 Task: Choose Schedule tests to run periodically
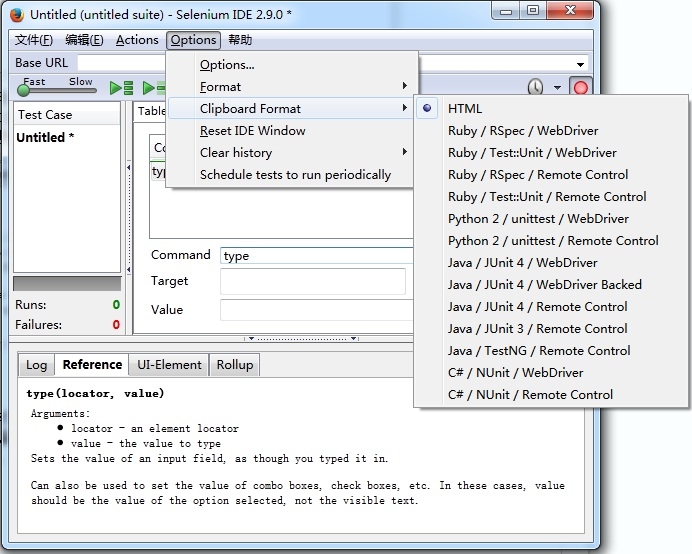click(x=291, y=175)
